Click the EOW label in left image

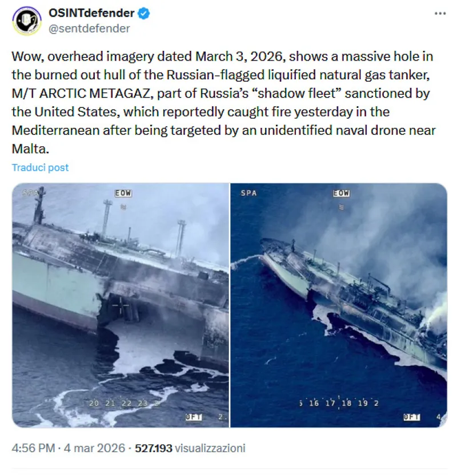tap(123, 193)
